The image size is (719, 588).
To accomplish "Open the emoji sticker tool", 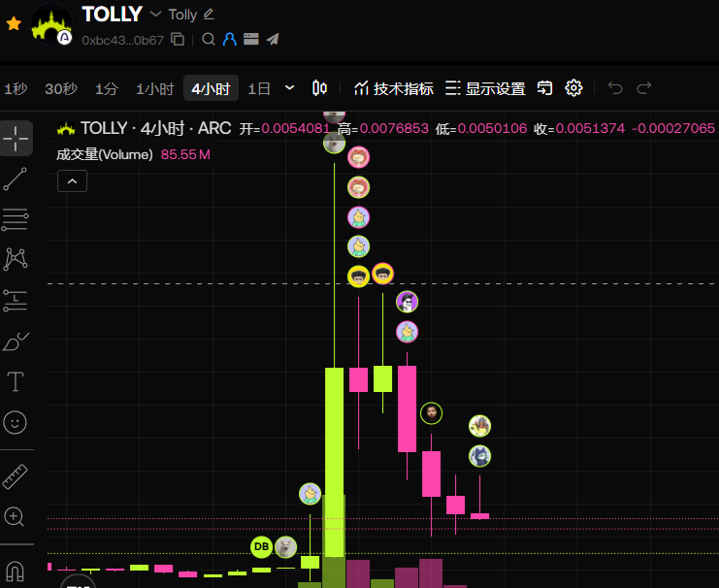I will coord(16,422).
